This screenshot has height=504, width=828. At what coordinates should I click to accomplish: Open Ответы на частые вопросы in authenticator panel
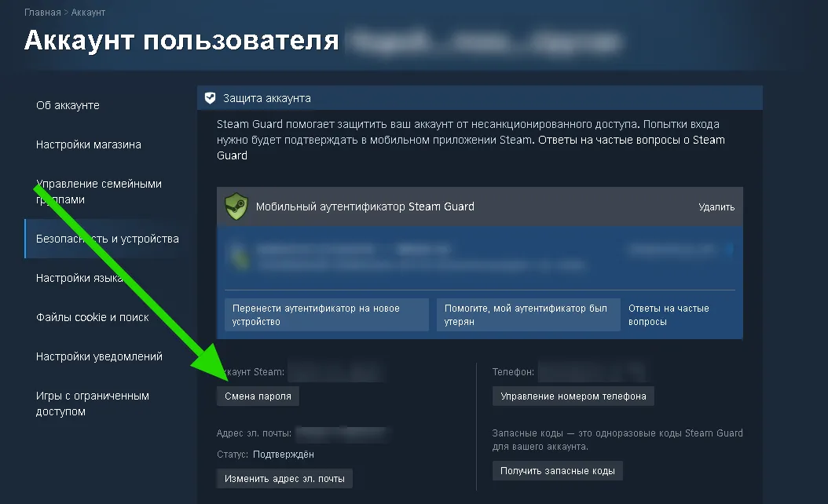pos(669,315)
